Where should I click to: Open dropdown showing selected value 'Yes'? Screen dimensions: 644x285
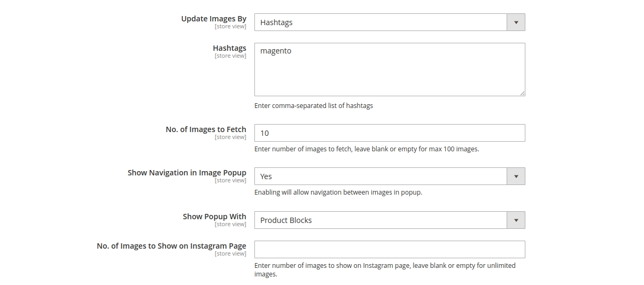381,176
